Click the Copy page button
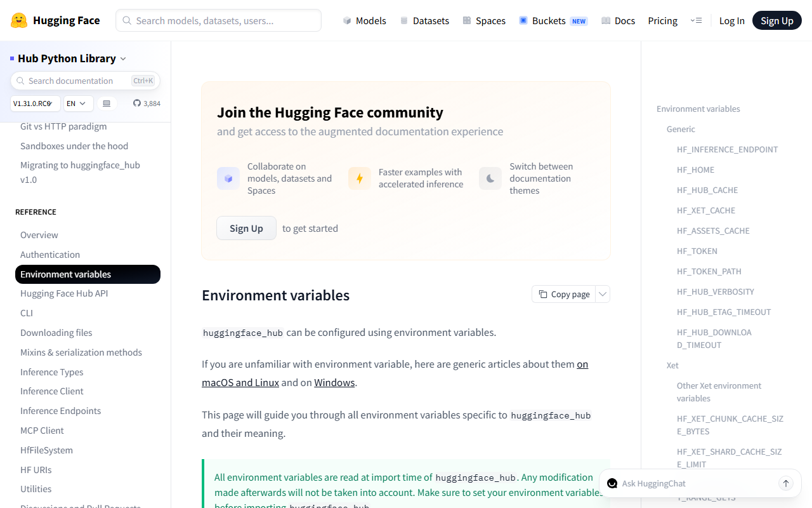Image resolution: width=812 pixels, height=508 pixels. point(564,294)
